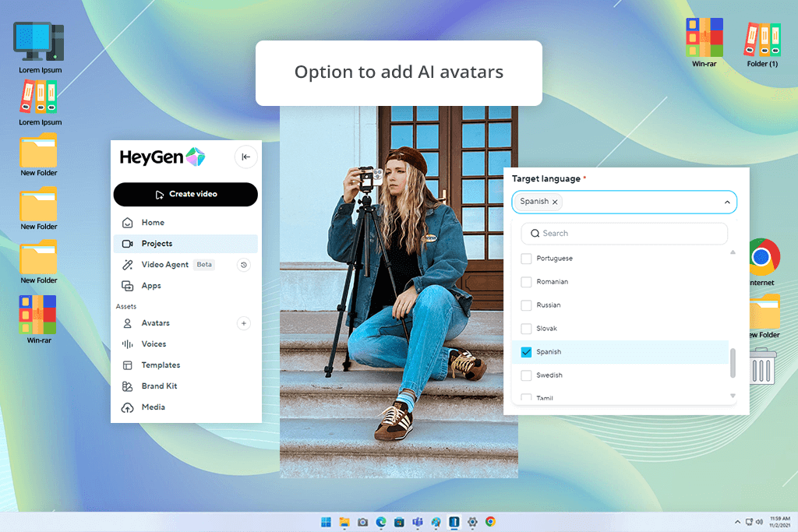This screenshot has height=532, width=798.
Task: Open the Voices section
Action: (x=185, y=344)
